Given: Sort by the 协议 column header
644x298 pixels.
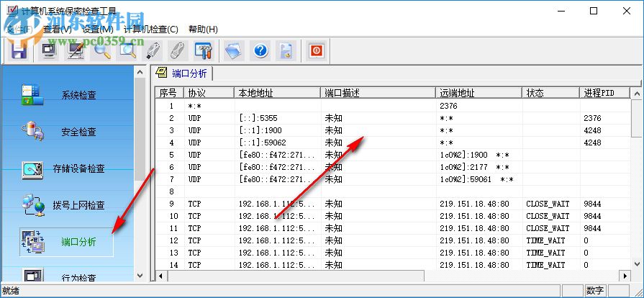Looking at the screenshot, I should click(x=209, y=93).
